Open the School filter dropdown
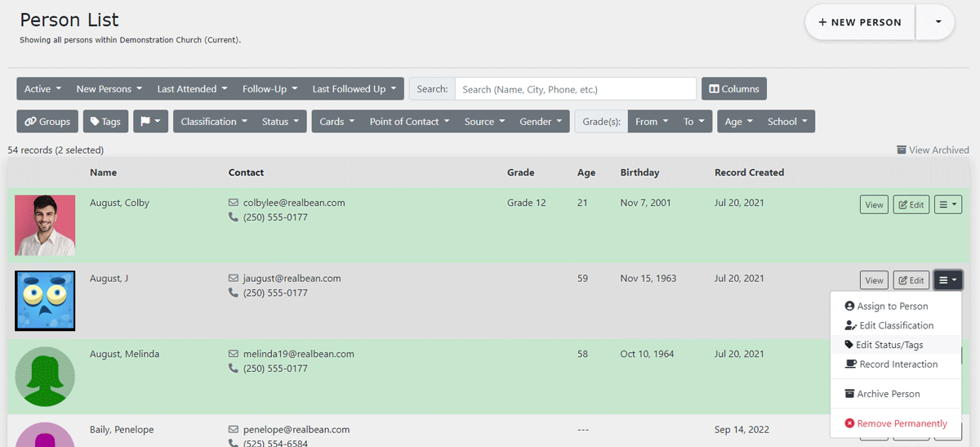980x447 pixels. click(787, 122)
